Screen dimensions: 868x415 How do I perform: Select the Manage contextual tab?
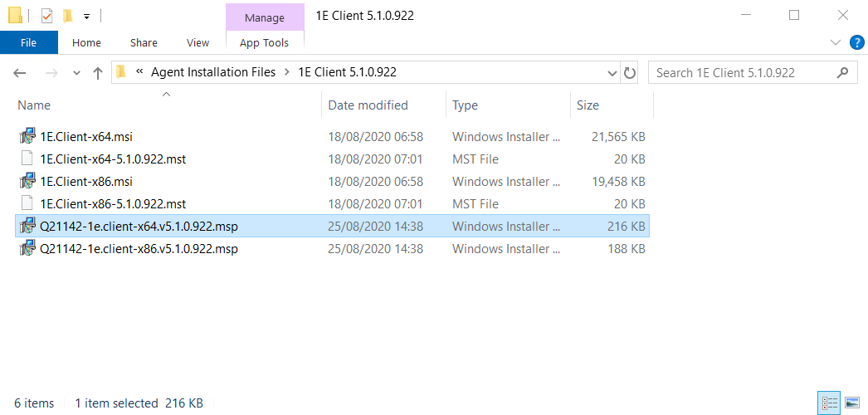pos(265,17)
